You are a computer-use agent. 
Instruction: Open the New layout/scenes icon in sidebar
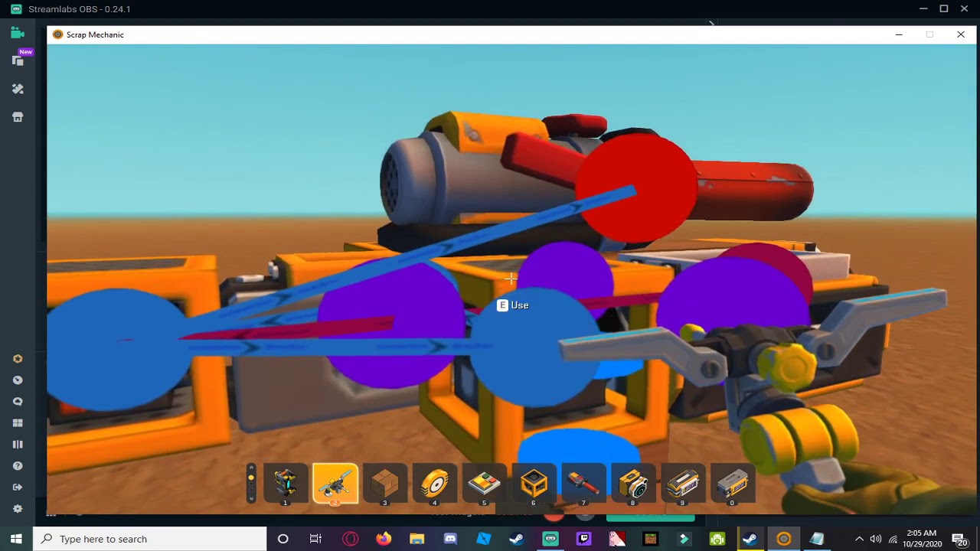coord(18,60)
